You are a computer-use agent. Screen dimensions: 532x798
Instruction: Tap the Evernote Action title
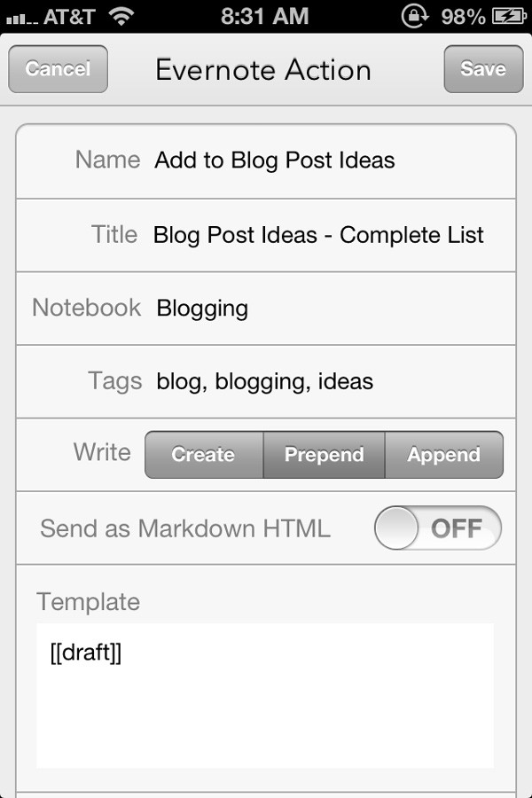pos(263,70)
